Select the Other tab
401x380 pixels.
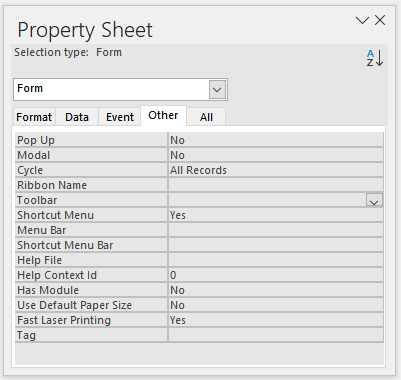tap(163, 116)
